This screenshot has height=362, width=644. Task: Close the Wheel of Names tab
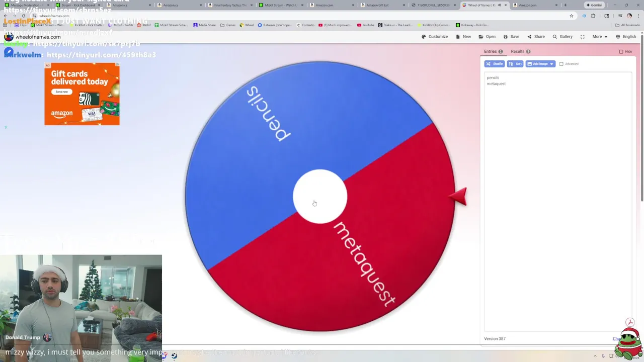[506, 5]
